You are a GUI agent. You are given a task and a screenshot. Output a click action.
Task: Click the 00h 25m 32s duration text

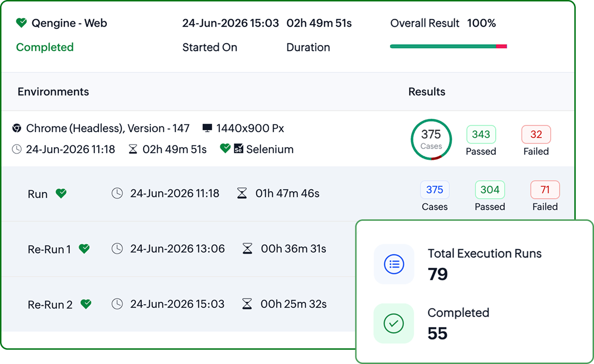click(294, 304)
